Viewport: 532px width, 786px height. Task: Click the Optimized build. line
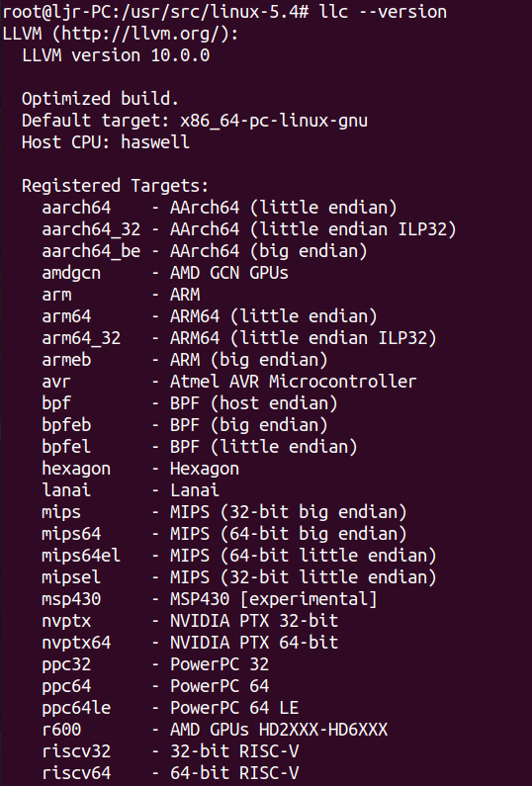100,99
